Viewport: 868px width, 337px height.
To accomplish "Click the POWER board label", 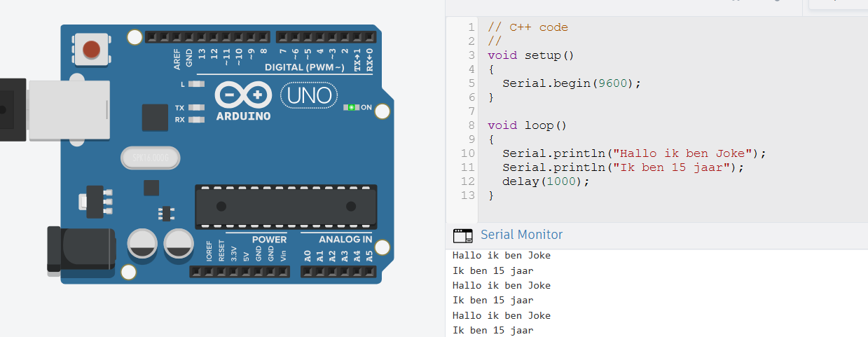I will point(269,240).
